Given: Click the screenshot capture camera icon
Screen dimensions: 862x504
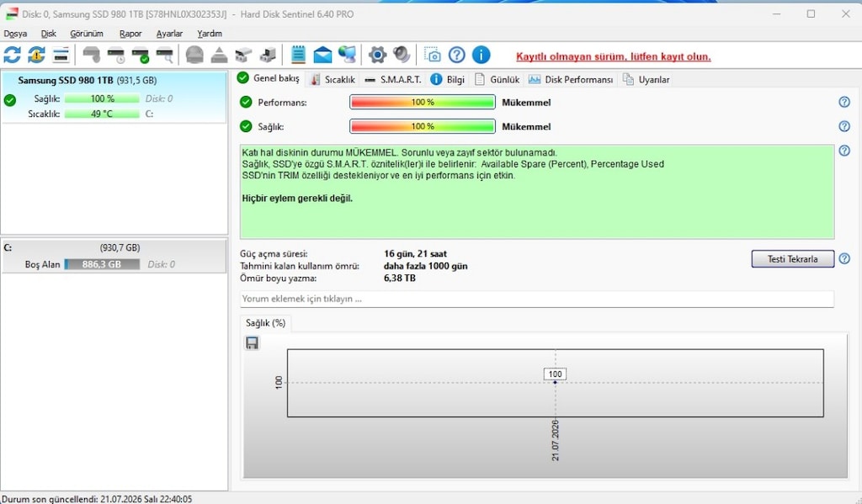Looking at the screenshot, I should click(x=432, y=55).
